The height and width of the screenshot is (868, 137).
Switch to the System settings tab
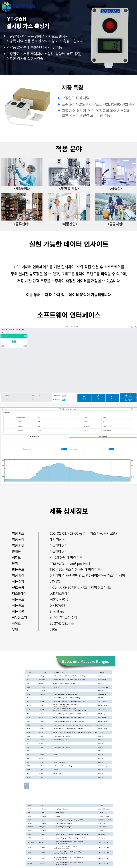pos(35,436)
